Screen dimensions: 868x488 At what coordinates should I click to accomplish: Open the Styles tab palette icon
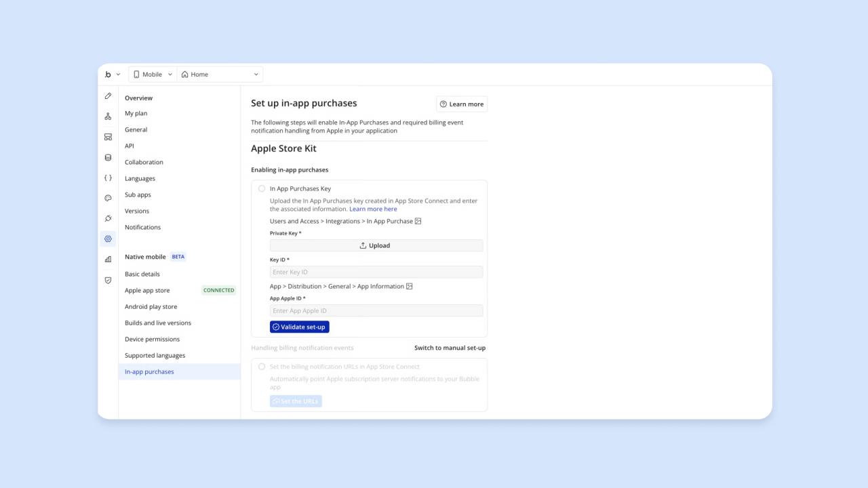(x=108, y=198)
